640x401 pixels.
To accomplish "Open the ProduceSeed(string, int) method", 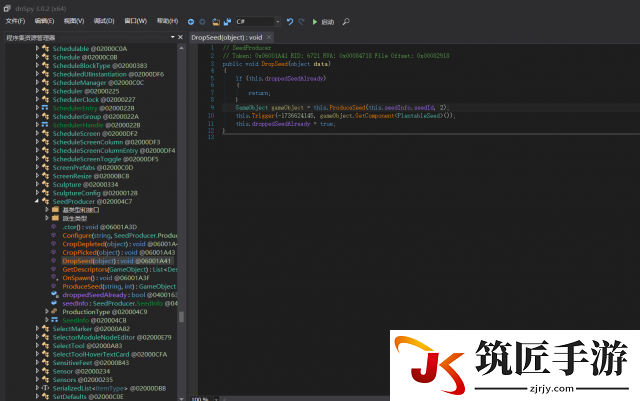I will click(119, 287).
